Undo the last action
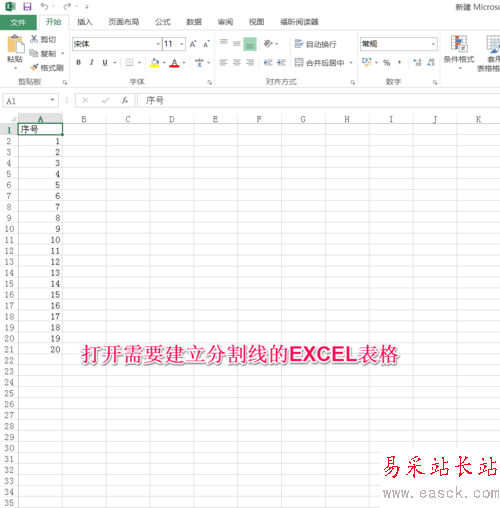 coord(44,6)
